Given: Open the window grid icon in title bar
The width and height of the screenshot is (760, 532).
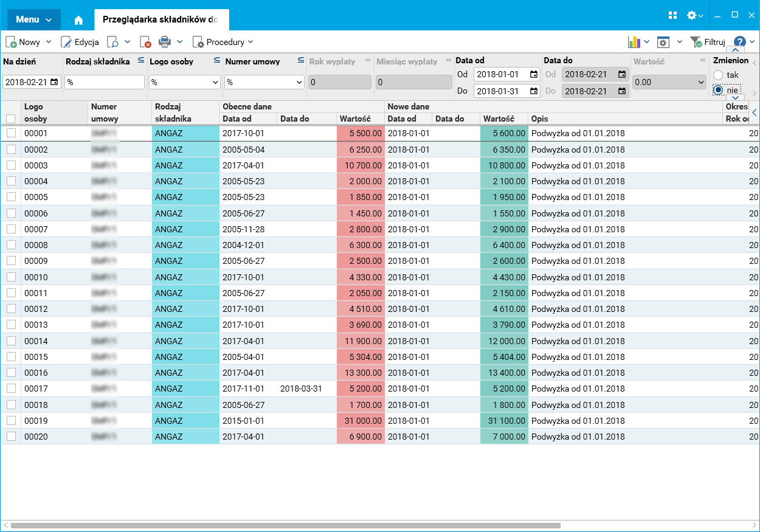Looking at the screenshot, I should [x=672, y=15].
